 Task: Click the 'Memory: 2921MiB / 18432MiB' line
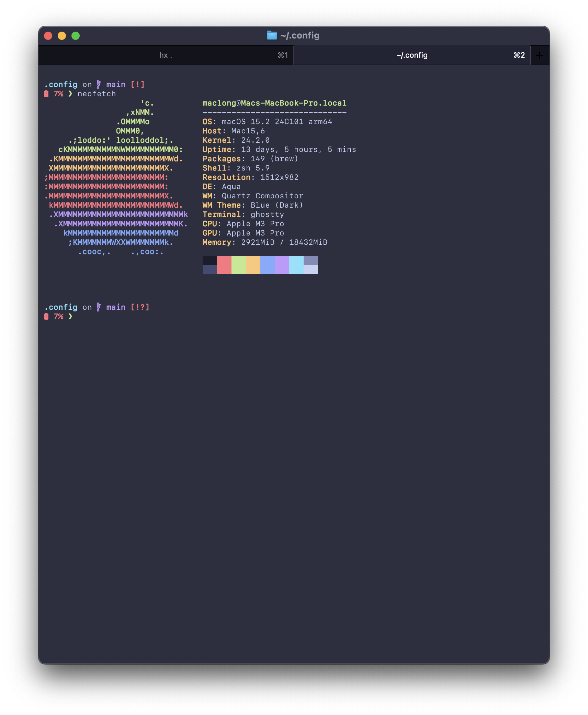pos(265,242)
